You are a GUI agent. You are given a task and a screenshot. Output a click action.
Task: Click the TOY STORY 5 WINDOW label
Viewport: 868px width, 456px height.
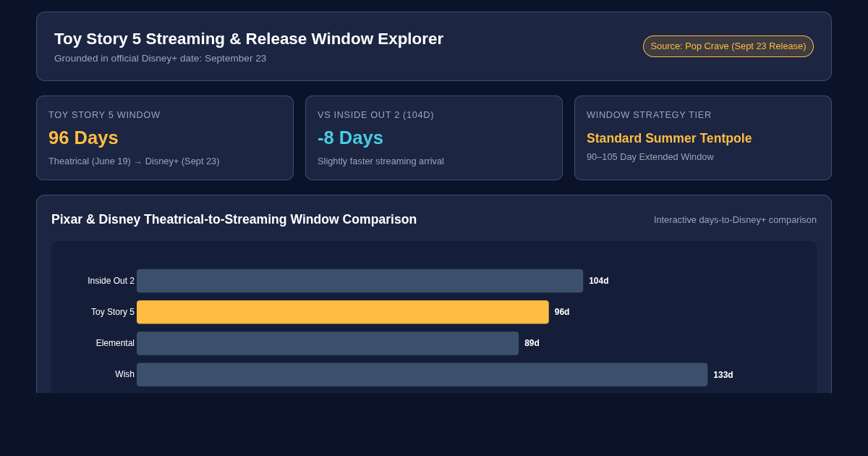coord(104,115)
